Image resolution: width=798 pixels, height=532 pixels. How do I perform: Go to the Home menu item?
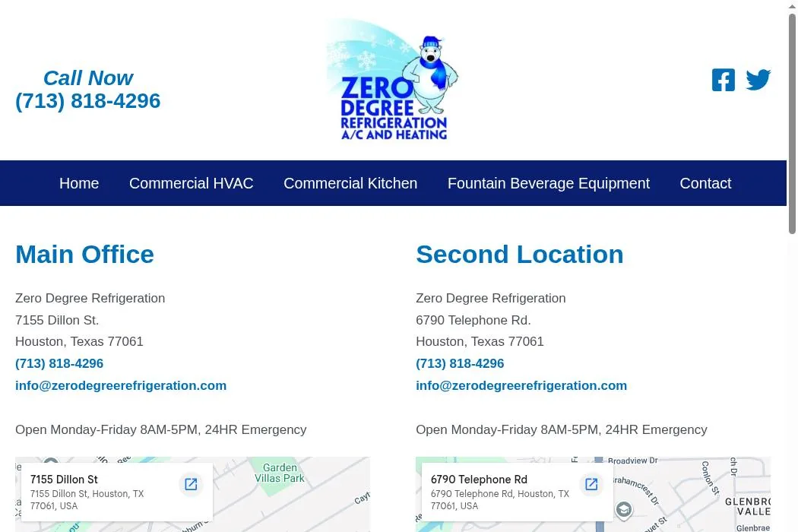[x=79, y=183]
